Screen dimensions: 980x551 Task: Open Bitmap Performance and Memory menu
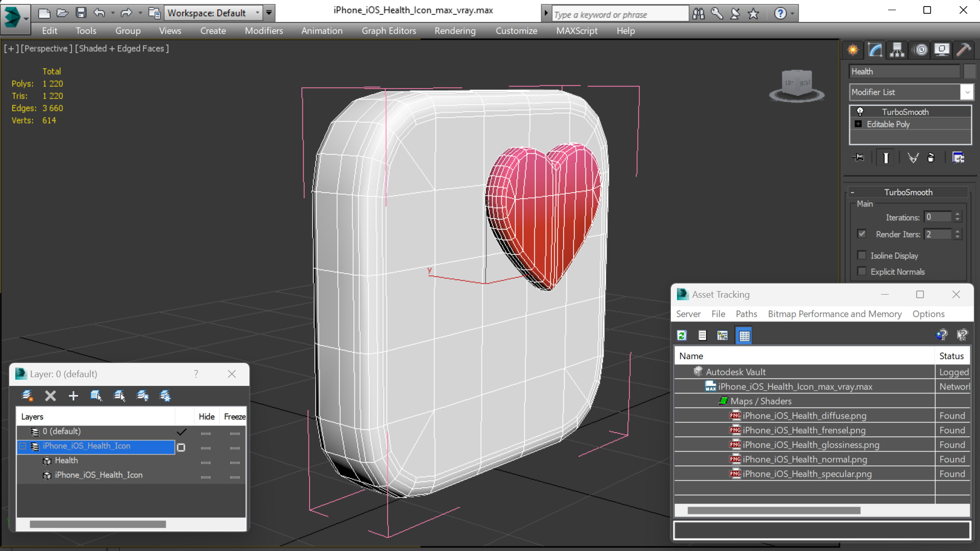coord(835,314)
